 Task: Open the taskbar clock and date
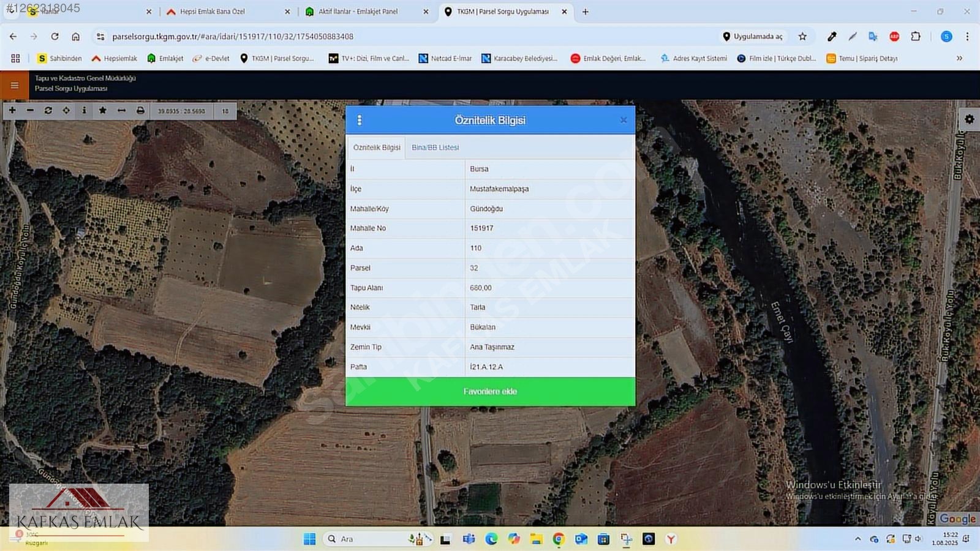[x=945, y=539]
